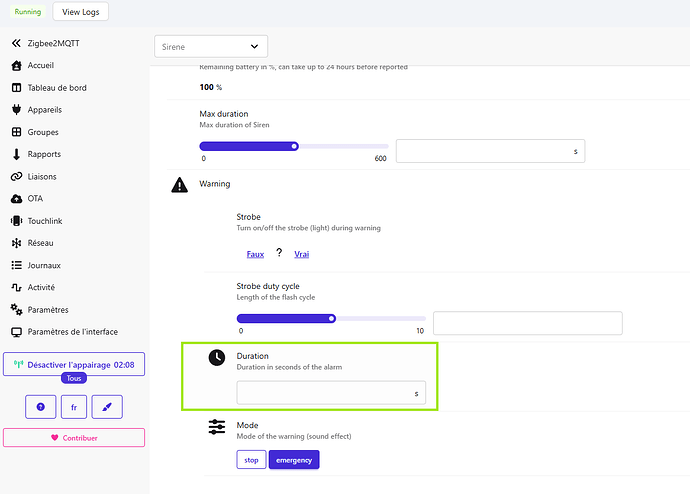Viewport: 690px width, 494px height.
Task: Click the Réseau network icon
Action: coord(16,243)
